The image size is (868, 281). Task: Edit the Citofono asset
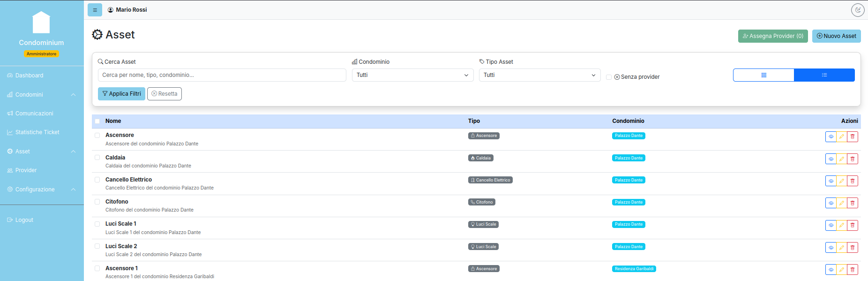[x=842, y=203]
